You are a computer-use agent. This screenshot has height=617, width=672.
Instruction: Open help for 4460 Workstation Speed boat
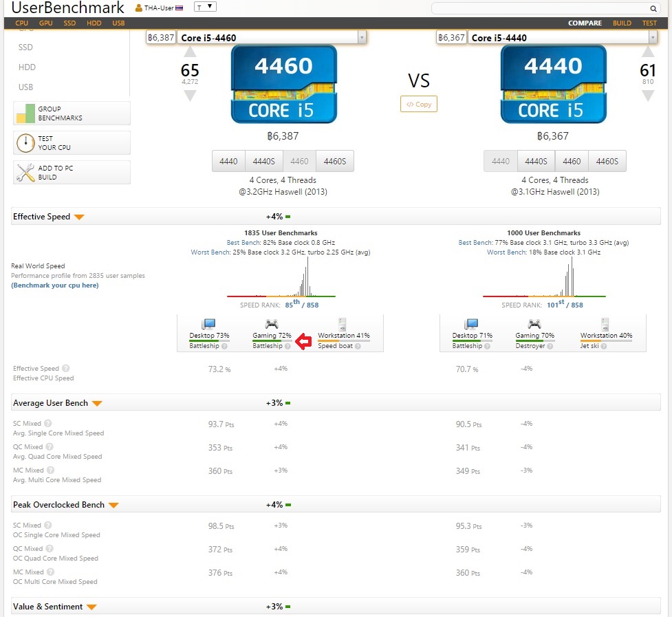click(358, 346)
